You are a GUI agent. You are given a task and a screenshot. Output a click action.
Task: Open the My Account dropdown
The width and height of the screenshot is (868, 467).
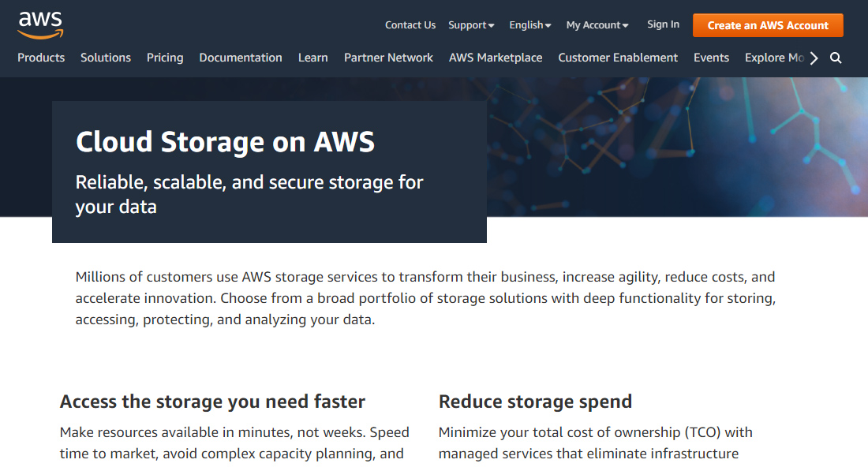point(597,24)
